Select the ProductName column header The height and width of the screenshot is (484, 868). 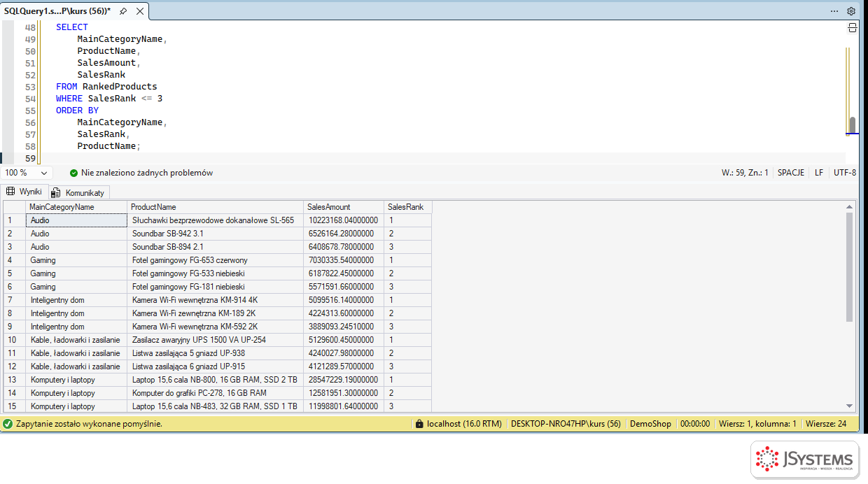(x=216, y=207)
